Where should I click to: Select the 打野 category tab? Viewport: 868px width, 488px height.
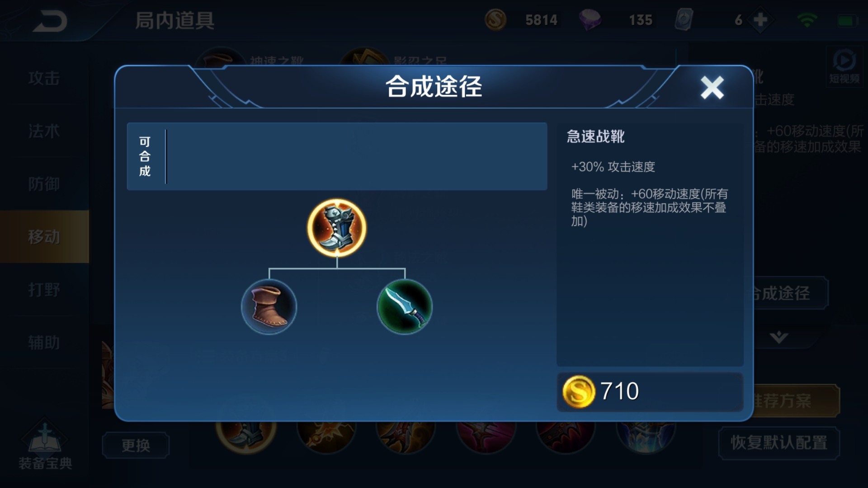(44, 290)
